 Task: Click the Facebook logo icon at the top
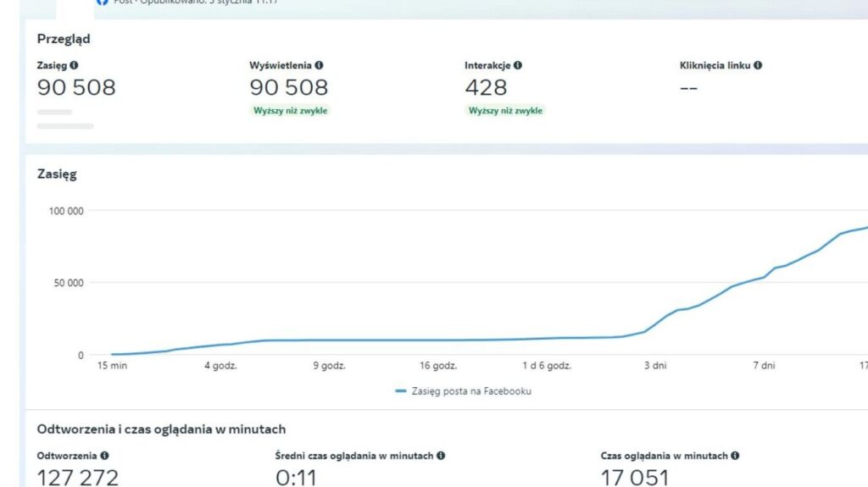pos(103,3)
